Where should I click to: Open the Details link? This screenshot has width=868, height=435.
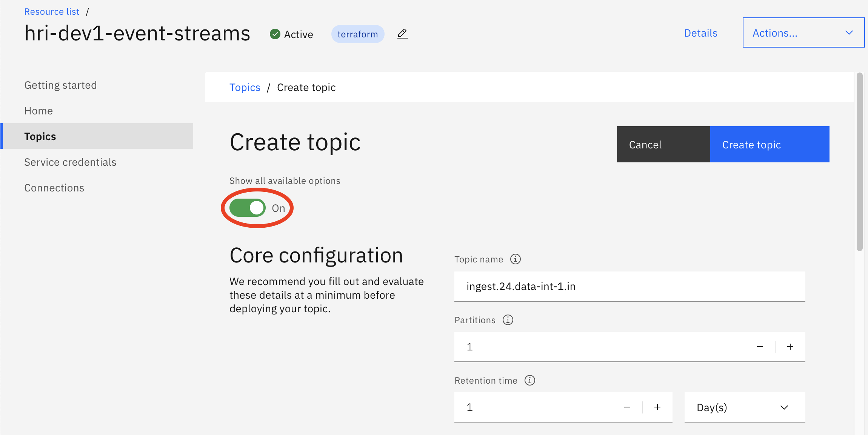701,33
